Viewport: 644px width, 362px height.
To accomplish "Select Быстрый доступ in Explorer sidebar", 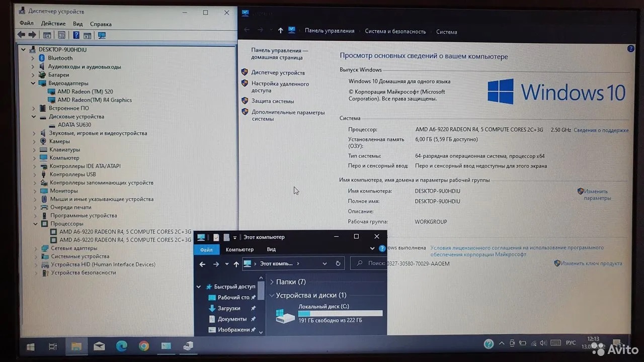I will point(234,287).
